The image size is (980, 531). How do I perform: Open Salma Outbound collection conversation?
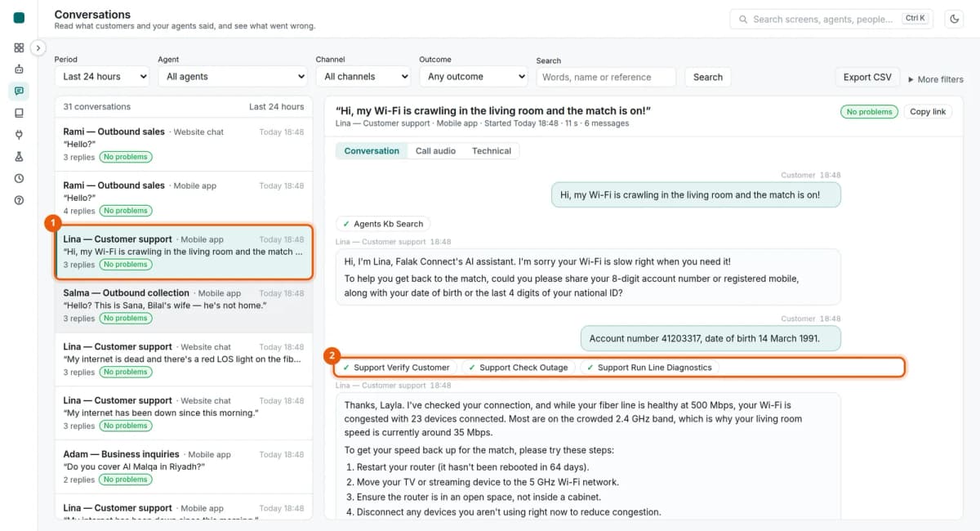coord(184,306)
